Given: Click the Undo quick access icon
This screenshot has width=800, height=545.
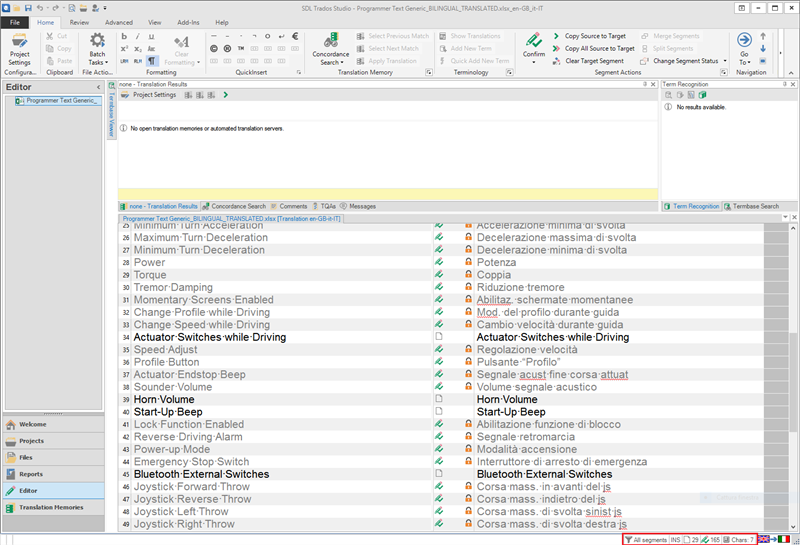Looking at the screenshot, I should 40,8.
